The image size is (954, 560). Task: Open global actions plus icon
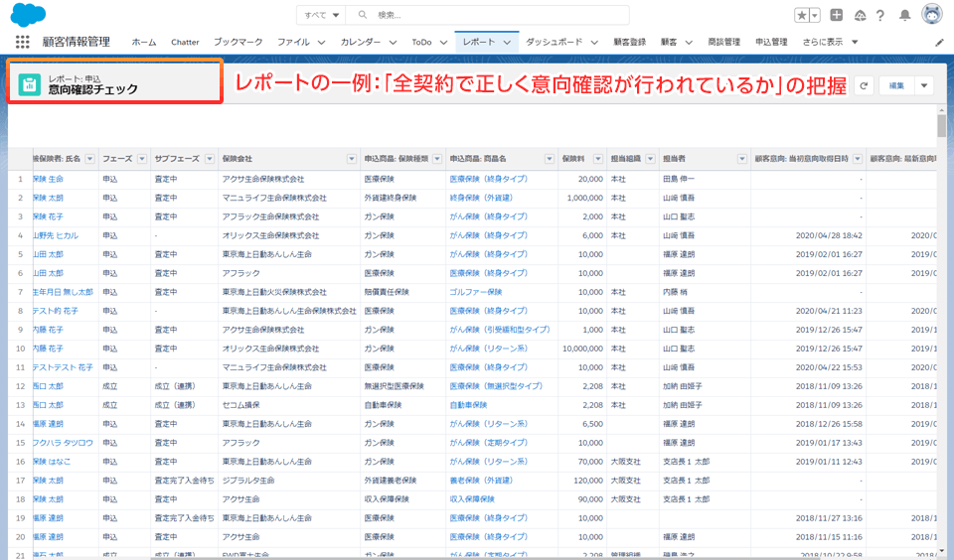click(837, 15)
